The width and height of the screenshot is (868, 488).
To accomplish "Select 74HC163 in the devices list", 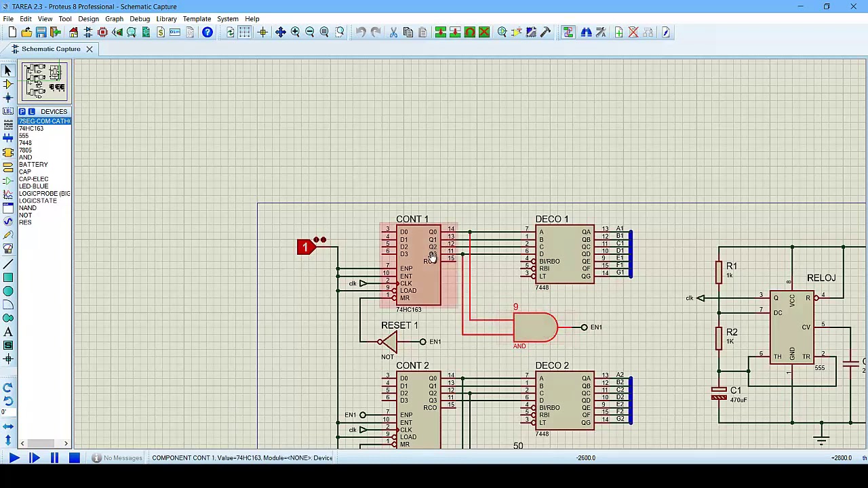I will point(44,128).
